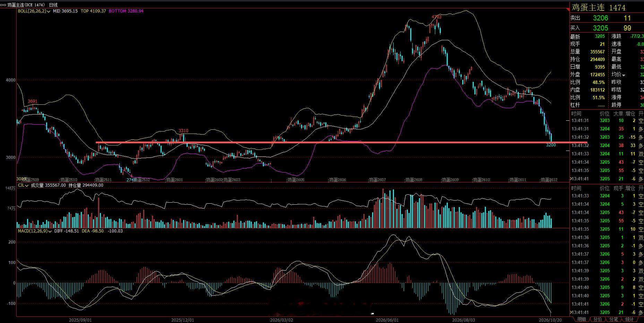Open the MACD(12,26,9) indicator dropdown
The height and width of the screenshot is (323, 644).
[50, 231]
